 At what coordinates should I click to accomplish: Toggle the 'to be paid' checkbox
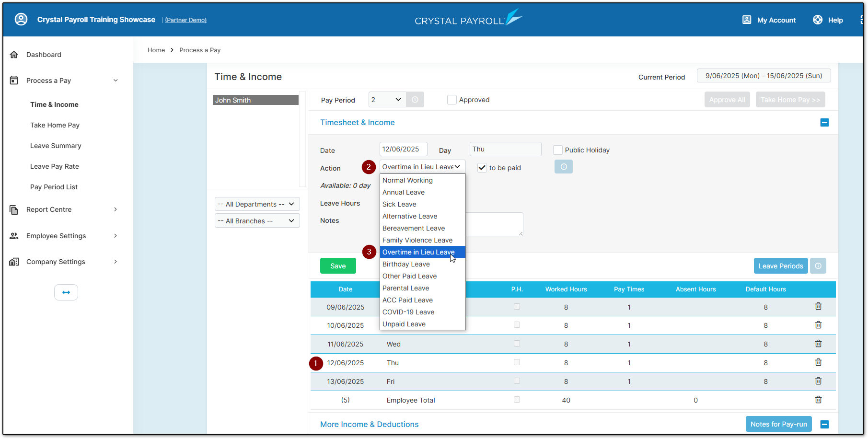(x=482, y=168)
